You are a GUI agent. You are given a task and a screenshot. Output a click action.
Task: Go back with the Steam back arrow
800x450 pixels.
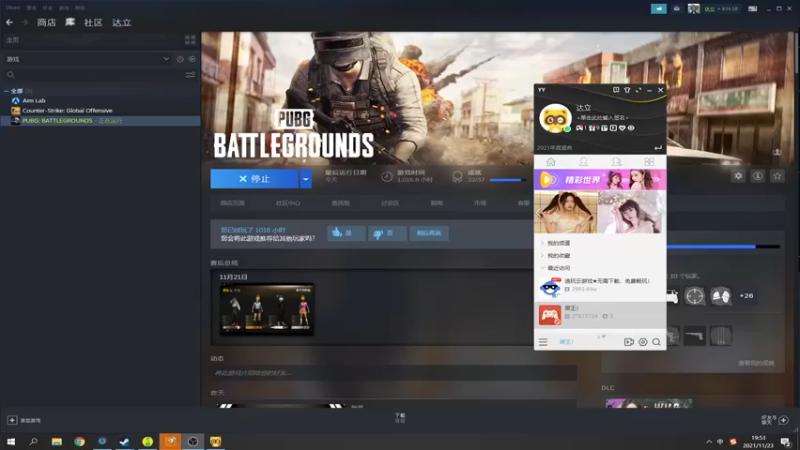tap(9, 22)
